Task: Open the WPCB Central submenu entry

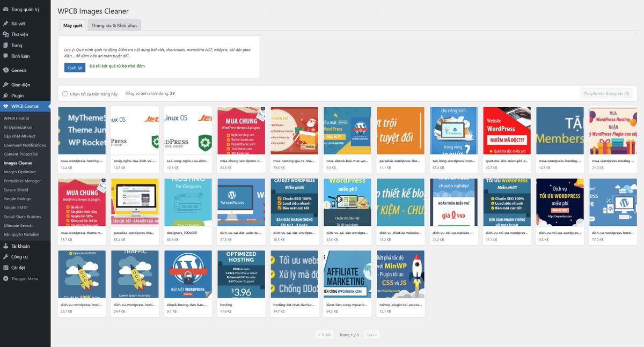Action: pyautogui.click(x=16, y=118)
